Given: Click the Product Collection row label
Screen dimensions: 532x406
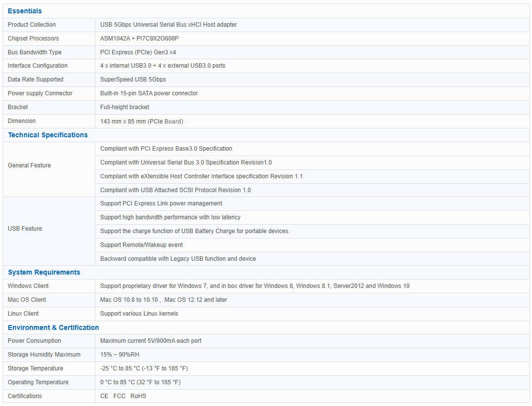Looking at the screenshot, I should [x=32, y=25].
